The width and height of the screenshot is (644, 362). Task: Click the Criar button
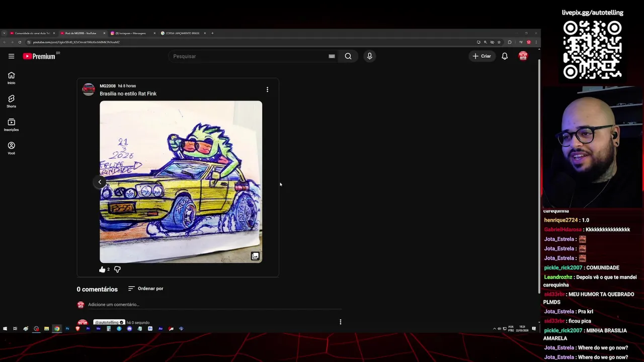(481, 56)
